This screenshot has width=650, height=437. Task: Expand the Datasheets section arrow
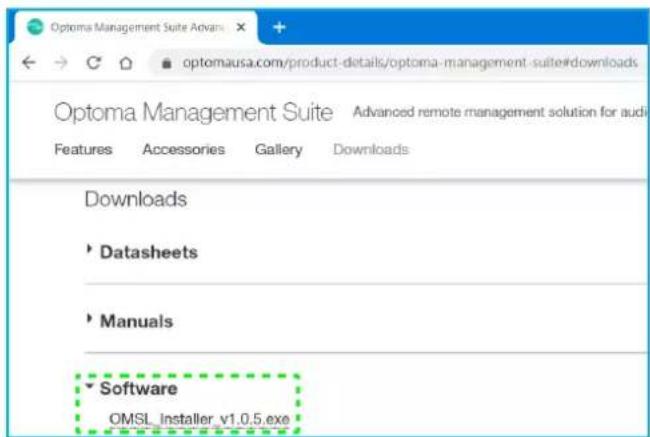point(89,249)
